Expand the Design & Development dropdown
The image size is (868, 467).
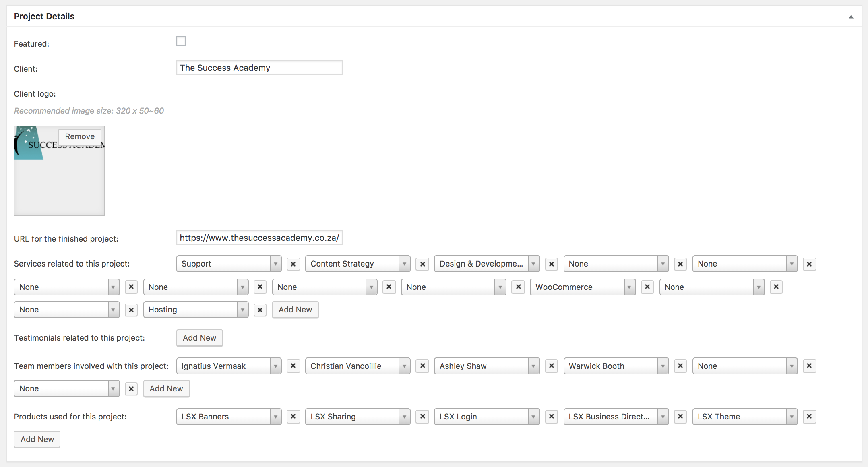[x=487, y=264]
